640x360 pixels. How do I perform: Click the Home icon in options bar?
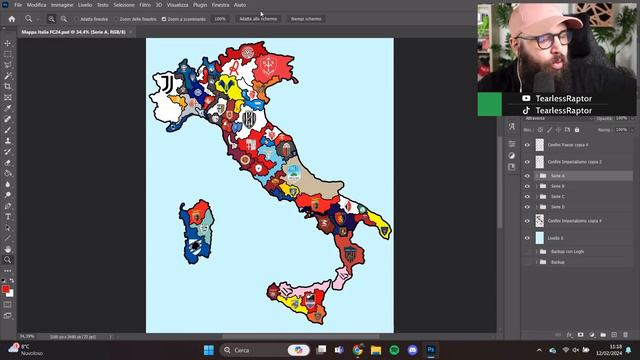pos(11,19)
